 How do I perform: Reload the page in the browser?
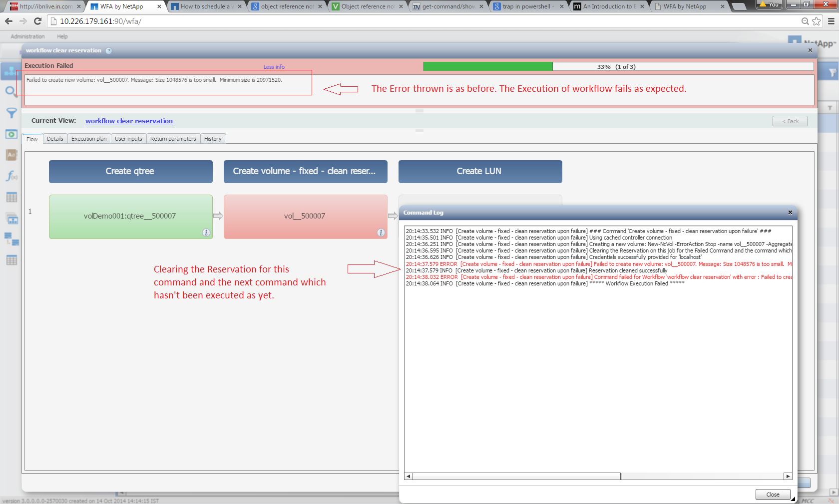(x=37, y=21)
